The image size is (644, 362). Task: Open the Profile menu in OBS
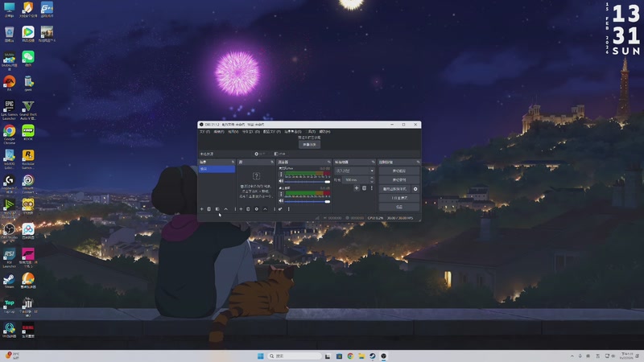(272, 132)
